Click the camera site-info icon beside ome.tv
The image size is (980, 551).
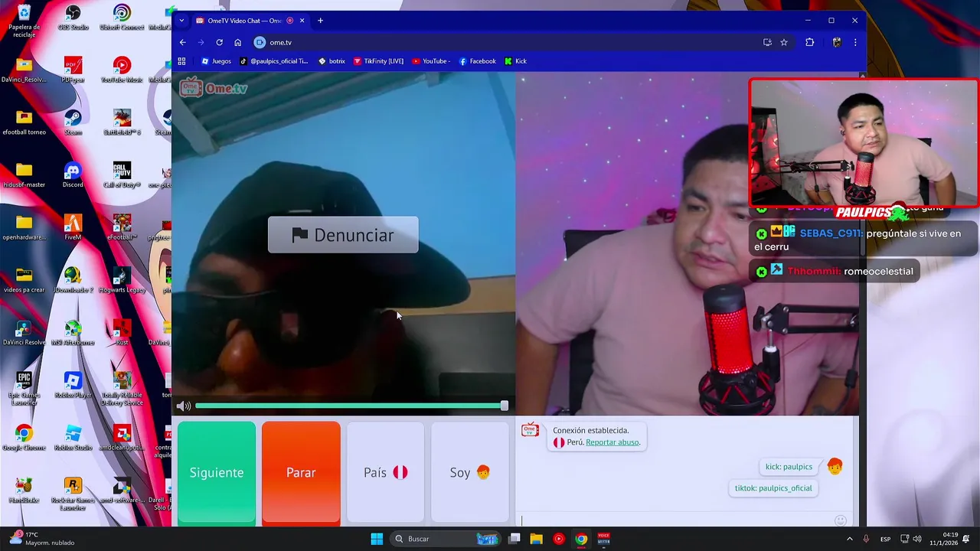tap(260, 42)
